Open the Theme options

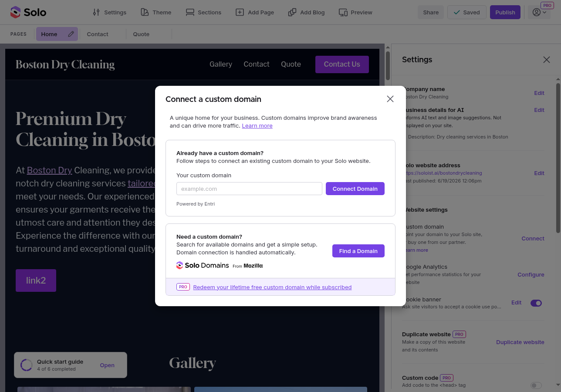(x=156, y=12)
